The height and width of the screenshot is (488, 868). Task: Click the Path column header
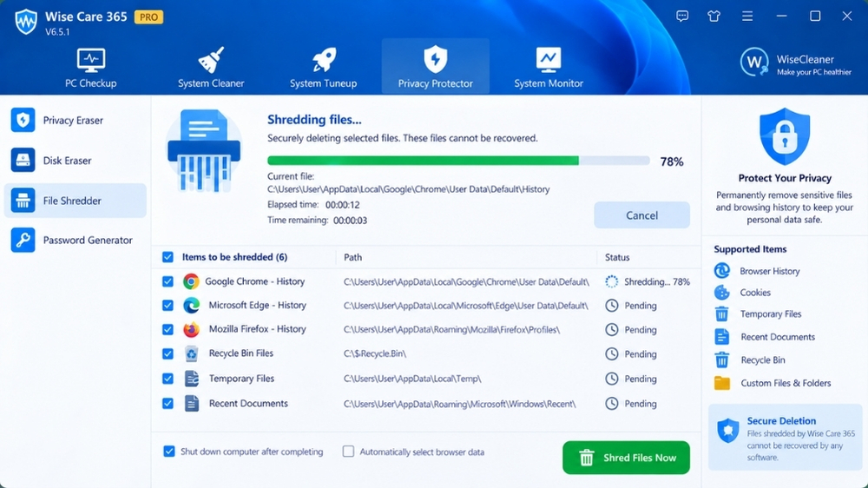352,257
